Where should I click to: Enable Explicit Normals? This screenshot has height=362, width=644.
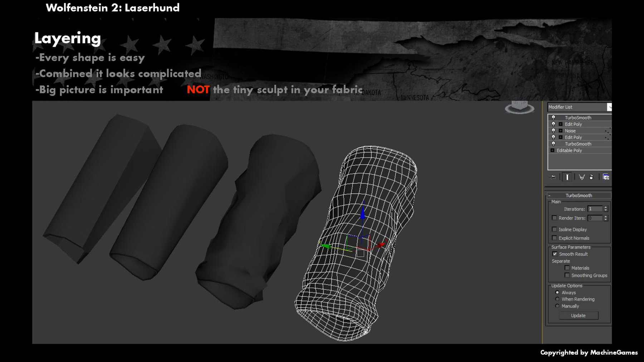(x=554, y=238)
